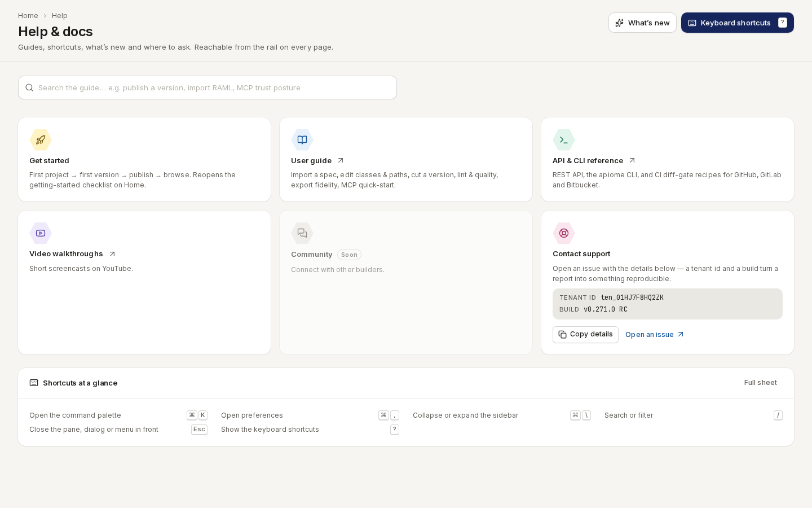812x508 pixels.
Task: Click the K key hint for command palette
Action: tap(203, 415)
